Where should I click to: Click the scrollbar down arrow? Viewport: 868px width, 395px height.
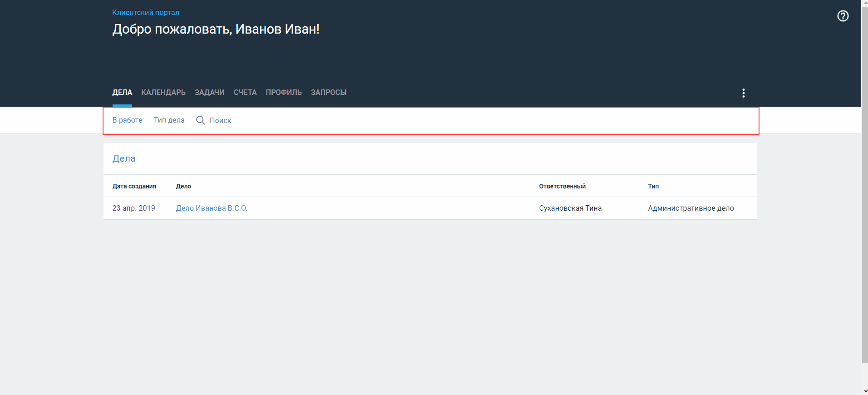click(x=864, y=391)
